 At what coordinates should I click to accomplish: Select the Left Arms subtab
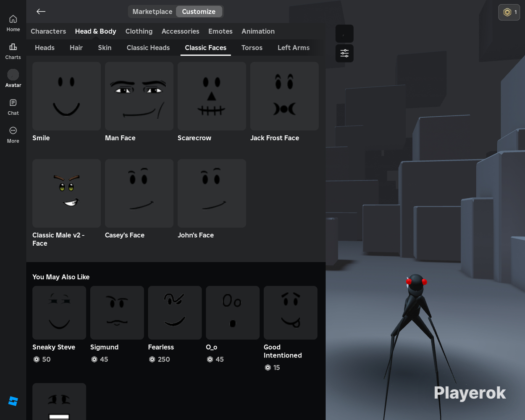[x=294, y=47]
